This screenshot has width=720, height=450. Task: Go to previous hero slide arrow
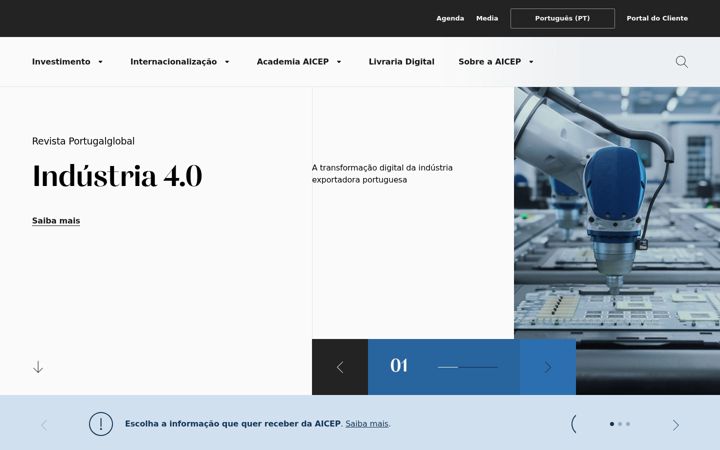[340, 367]
